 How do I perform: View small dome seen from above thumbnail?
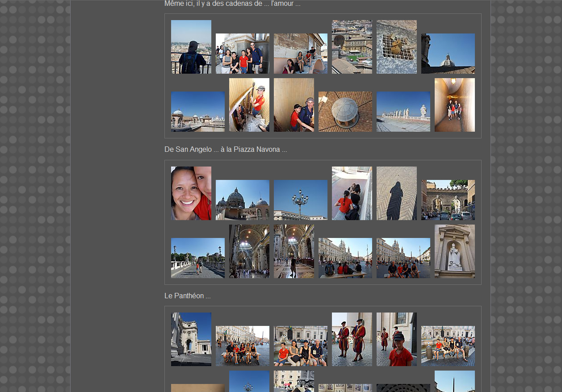(x=345, y=112)
